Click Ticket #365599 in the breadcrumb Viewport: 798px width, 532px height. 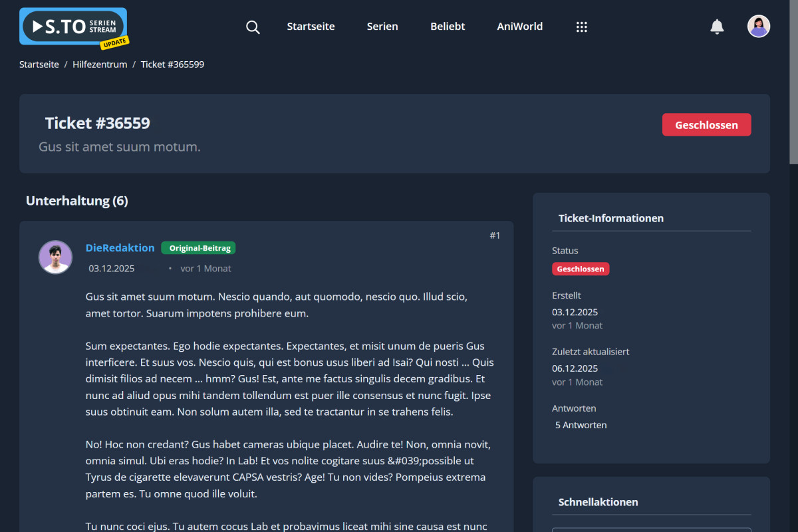[x=172, y=64]
